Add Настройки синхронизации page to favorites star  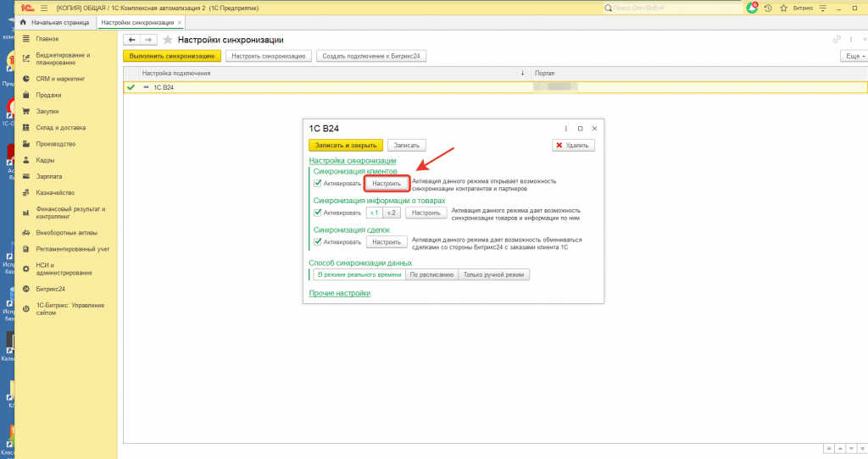(168, 40)
